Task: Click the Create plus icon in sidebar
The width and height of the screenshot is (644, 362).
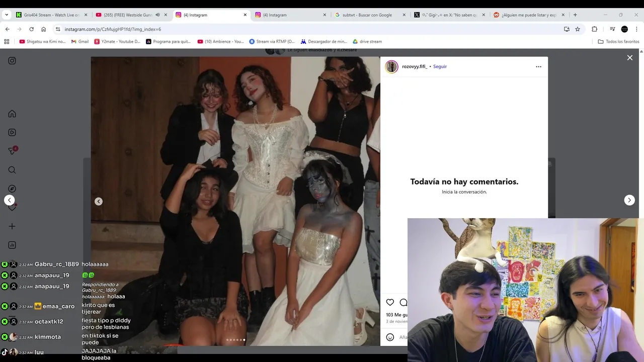Action: pyautogui.click(x=12, y=226)
